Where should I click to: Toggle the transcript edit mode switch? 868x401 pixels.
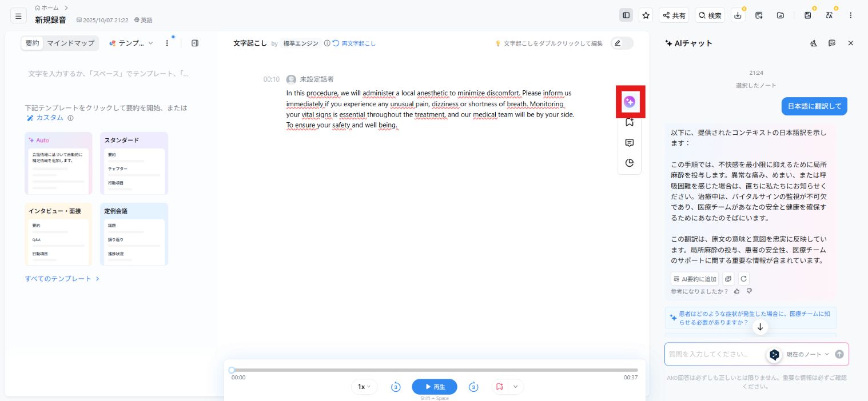pyautogui.click(x=623, y=43)
